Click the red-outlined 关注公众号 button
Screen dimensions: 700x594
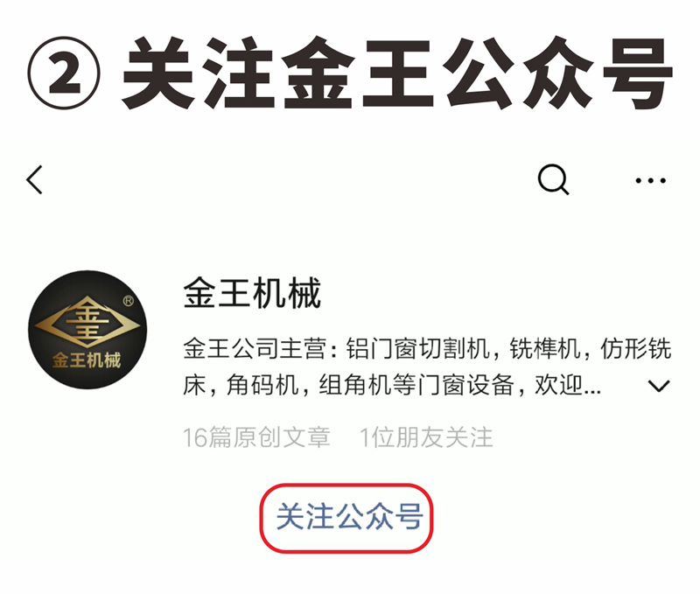point(346,518)
